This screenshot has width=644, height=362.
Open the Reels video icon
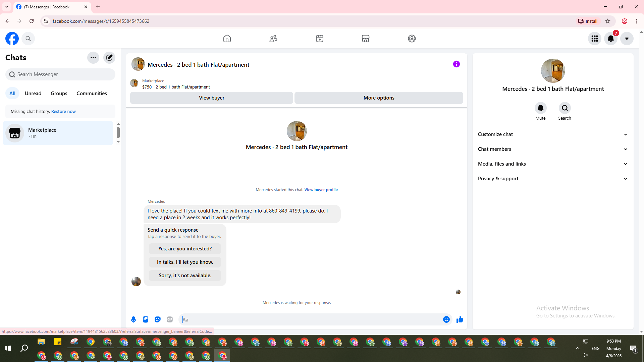pyautogui.click(x=320, y=39)
